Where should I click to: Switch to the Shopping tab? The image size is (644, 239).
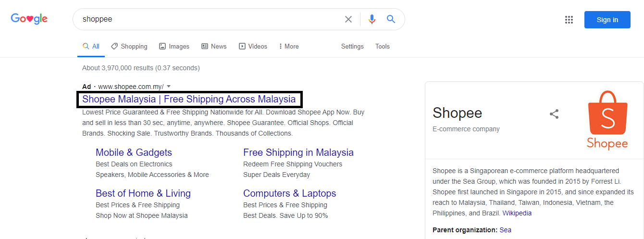point(129,47)
